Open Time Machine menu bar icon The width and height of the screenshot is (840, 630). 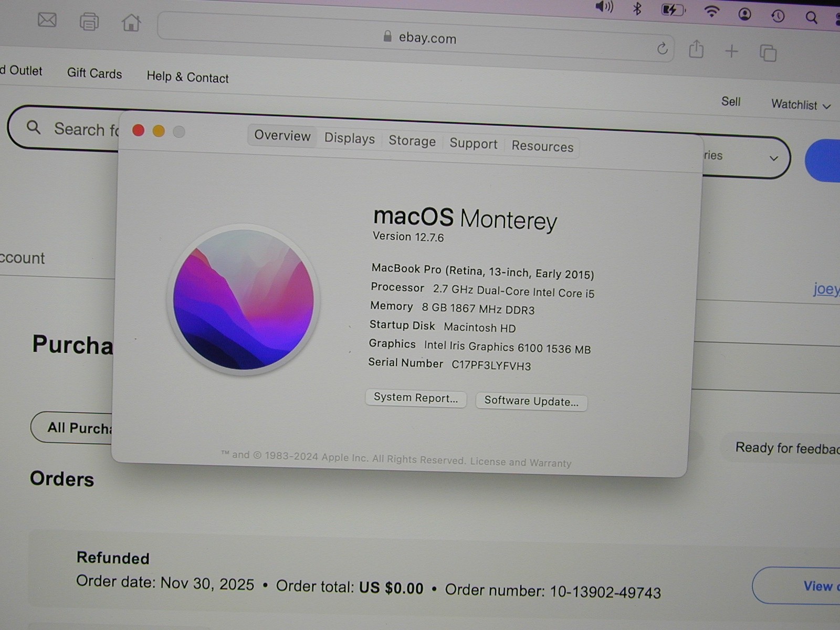[778, 16]
